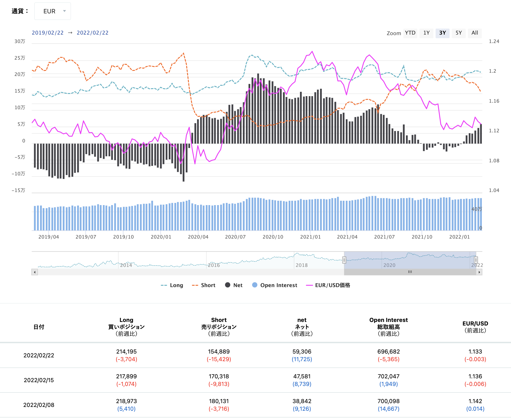Set zoom range to 1Y
Screen dimensions: 511x420
click(426, 33)
